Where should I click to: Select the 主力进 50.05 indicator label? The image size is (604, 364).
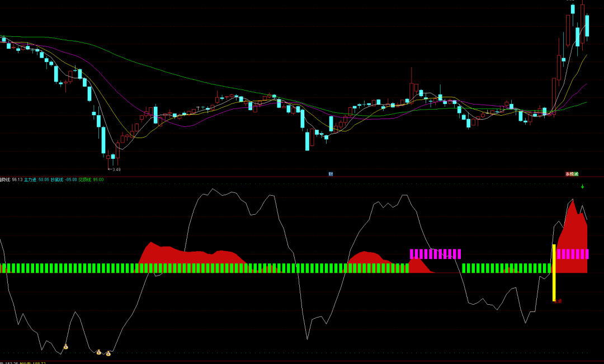click(36, 180)
